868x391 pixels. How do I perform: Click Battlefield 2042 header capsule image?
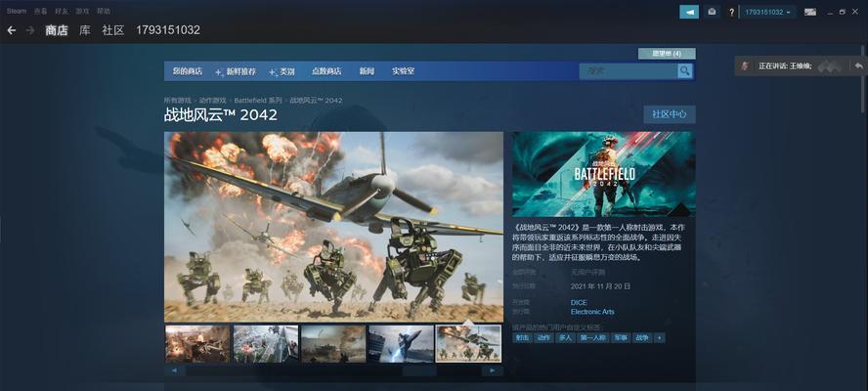tap(603, 174)
